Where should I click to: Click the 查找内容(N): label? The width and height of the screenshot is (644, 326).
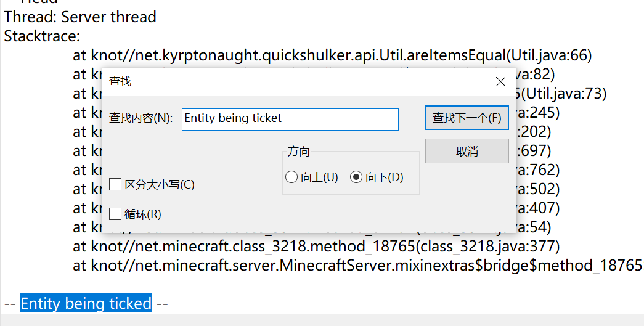coord(141,118)
